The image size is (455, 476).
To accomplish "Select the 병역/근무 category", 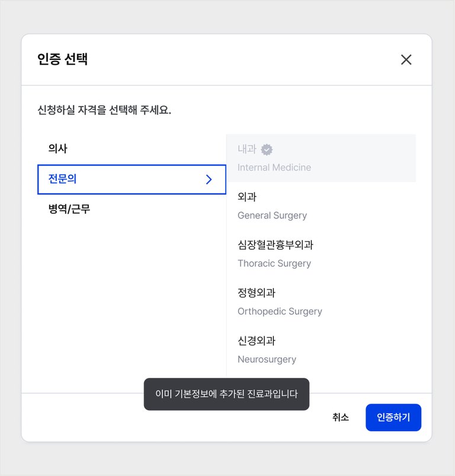I will [x=132, y=209].
